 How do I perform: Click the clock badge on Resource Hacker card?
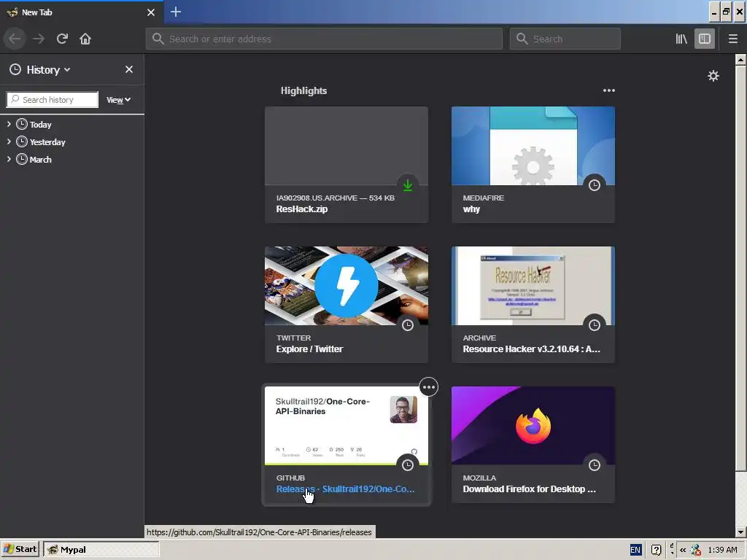[x=594, y=325]
